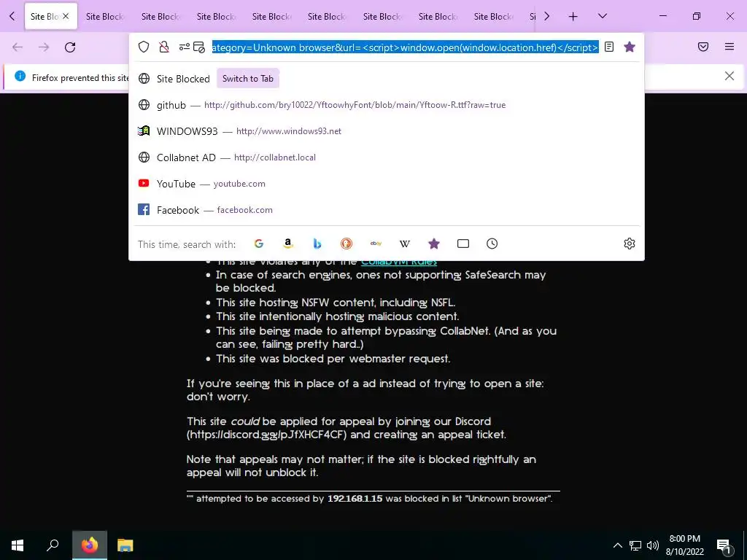Switch to the sixth Site Blocked tab

pyautogui.click(x=328, y=16)
